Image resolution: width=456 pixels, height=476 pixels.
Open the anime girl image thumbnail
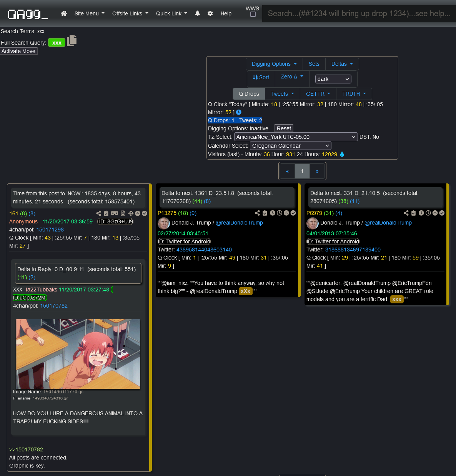click(x=78, y=354)
